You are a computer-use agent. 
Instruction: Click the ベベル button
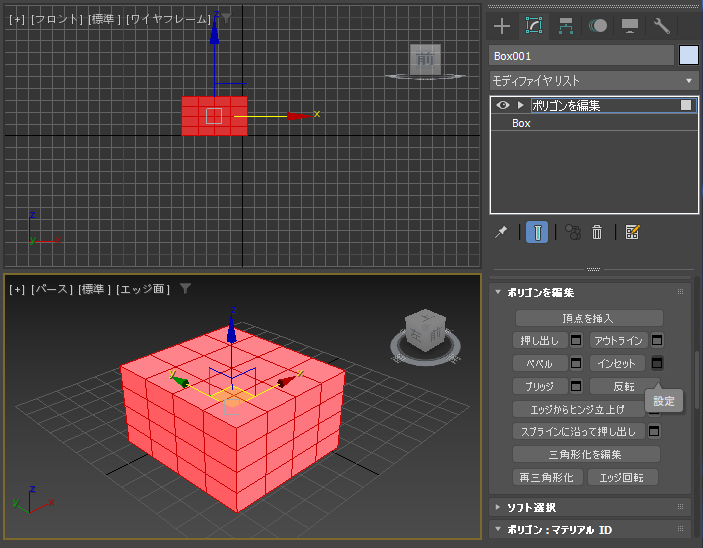click(x=540, y=363)
